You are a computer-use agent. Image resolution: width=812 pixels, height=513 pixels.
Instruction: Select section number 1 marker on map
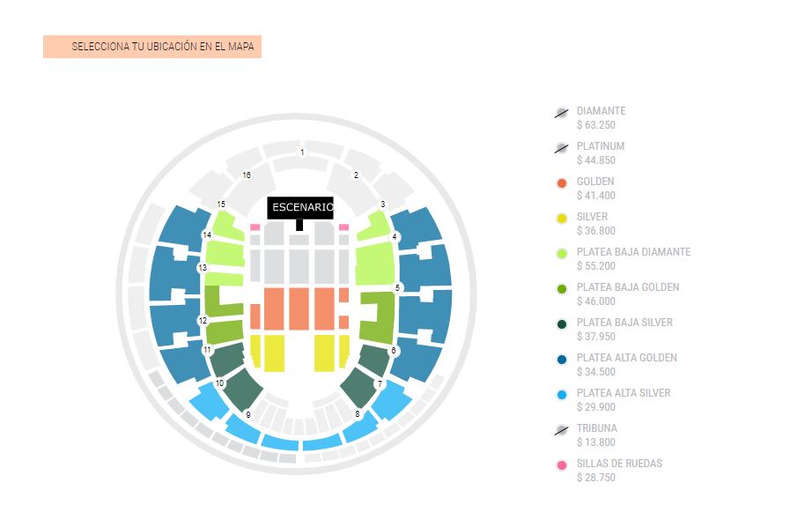click(302, 152)
